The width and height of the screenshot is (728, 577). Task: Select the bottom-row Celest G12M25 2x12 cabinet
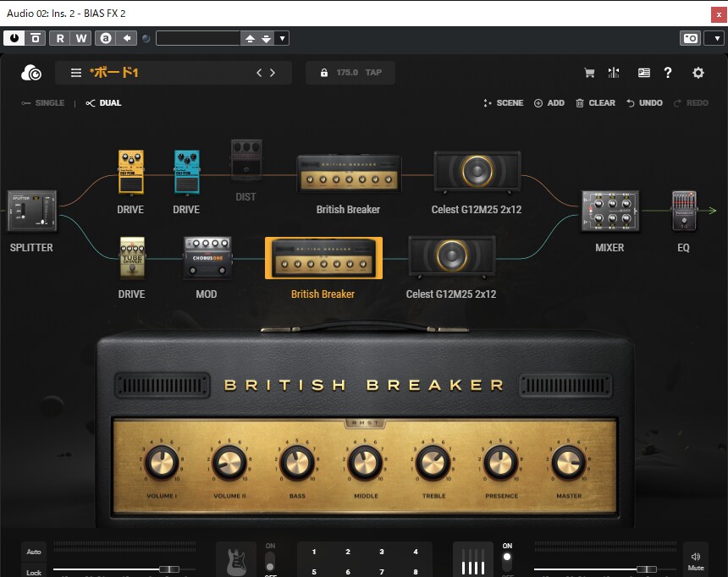pos(452,256)
